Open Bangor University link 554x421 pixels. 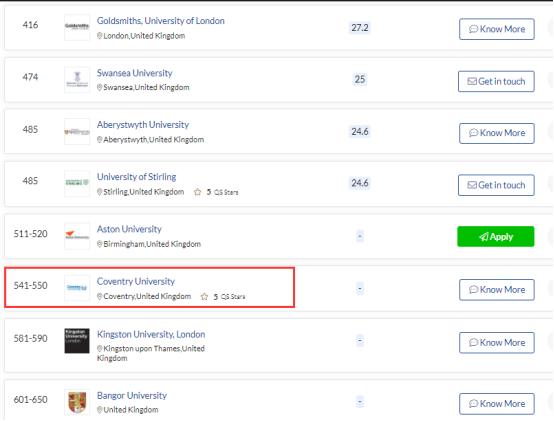pos(132,395)
